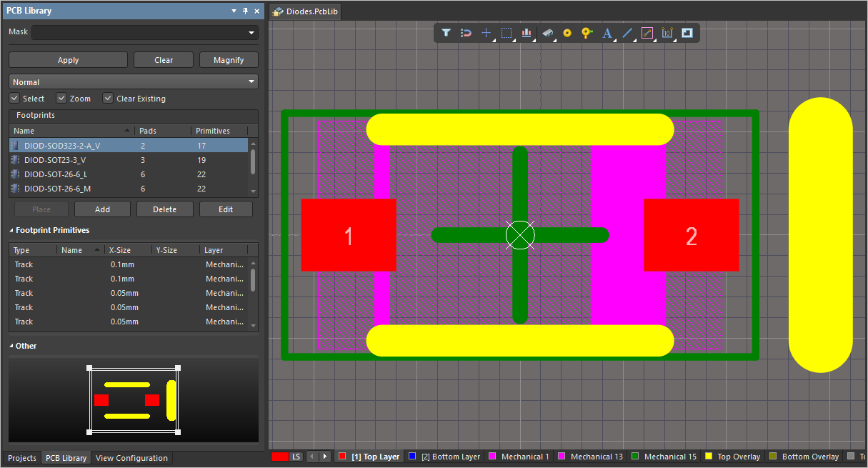Toggle the Select checkbox

click(x=14, y=99)
